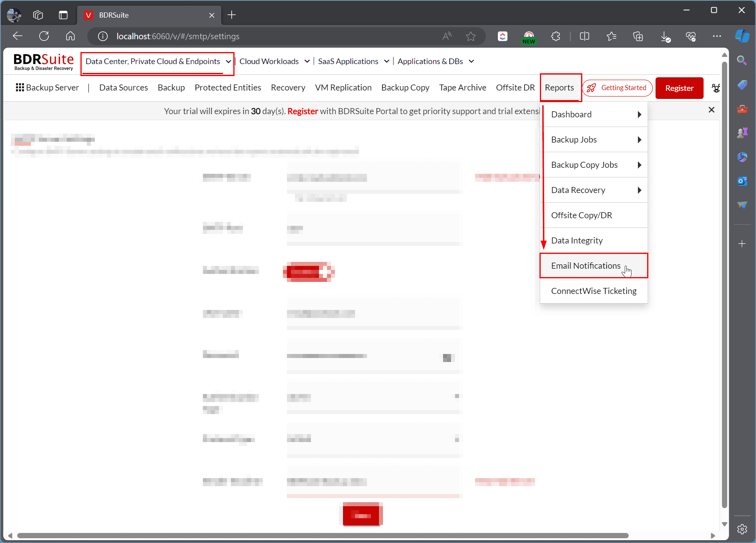The image size is (756, 543).
Task: Select Offsite Copy/DR from the Reports menu
Action: tap(594, 215)
